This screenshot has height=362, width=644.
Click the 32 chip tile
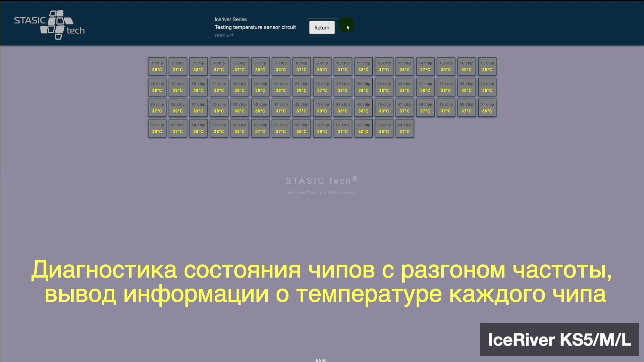coord(446,87)
